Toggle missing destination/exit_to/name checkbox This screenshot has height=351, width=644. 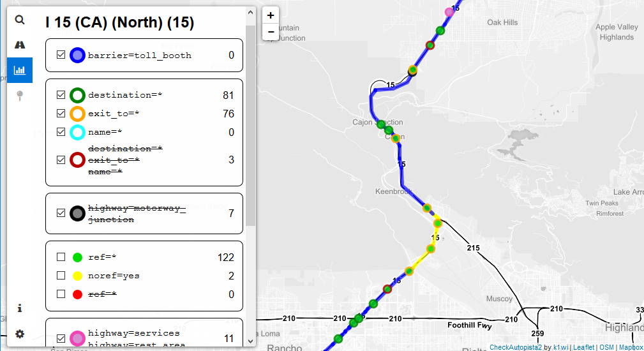pos(61,160)
